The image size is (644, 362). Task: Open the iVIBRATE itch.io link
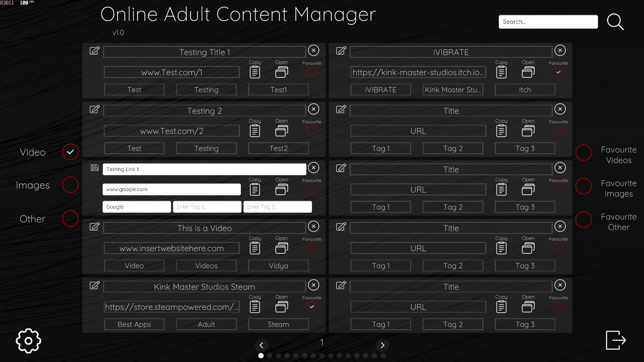[x=528, y=72]
